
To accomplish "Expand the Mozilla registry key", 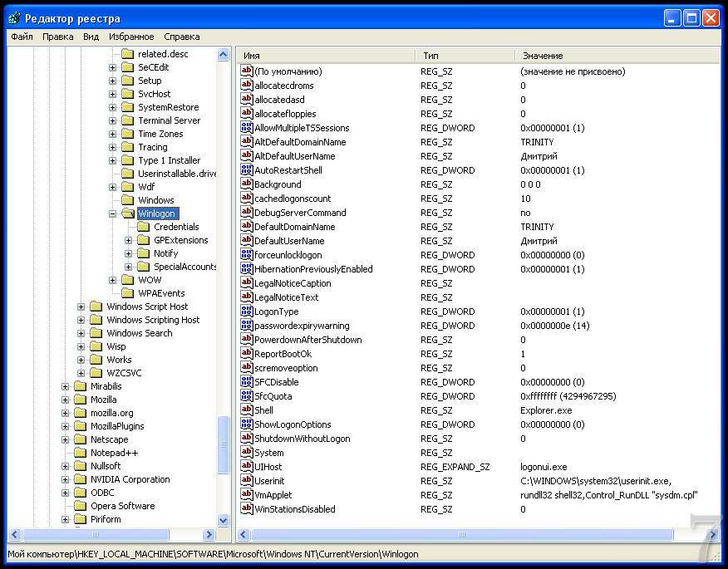I will [x=66, y=400].
